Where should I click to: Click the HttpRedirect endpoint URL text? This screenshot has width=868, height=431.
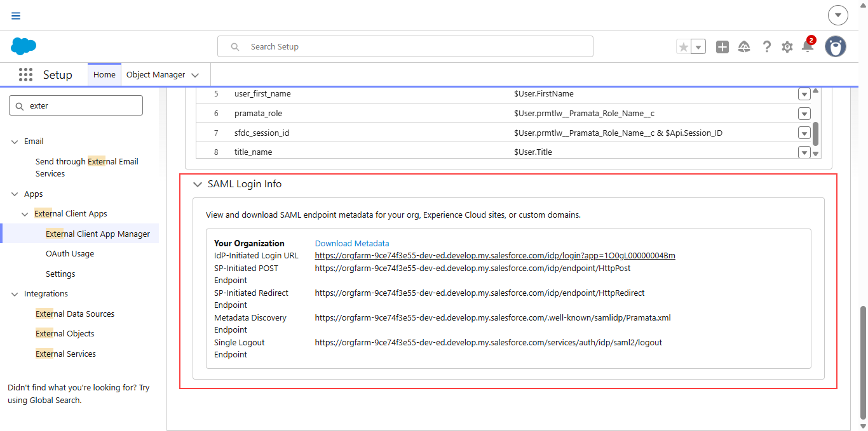(x=480, y=293)
